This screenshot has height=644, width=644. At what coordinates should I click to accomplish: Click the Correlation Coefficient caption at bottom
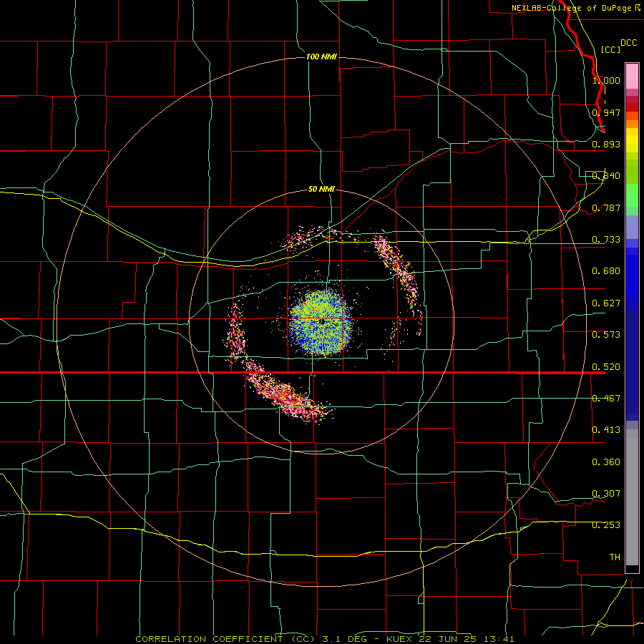click(x=324, y=639)
